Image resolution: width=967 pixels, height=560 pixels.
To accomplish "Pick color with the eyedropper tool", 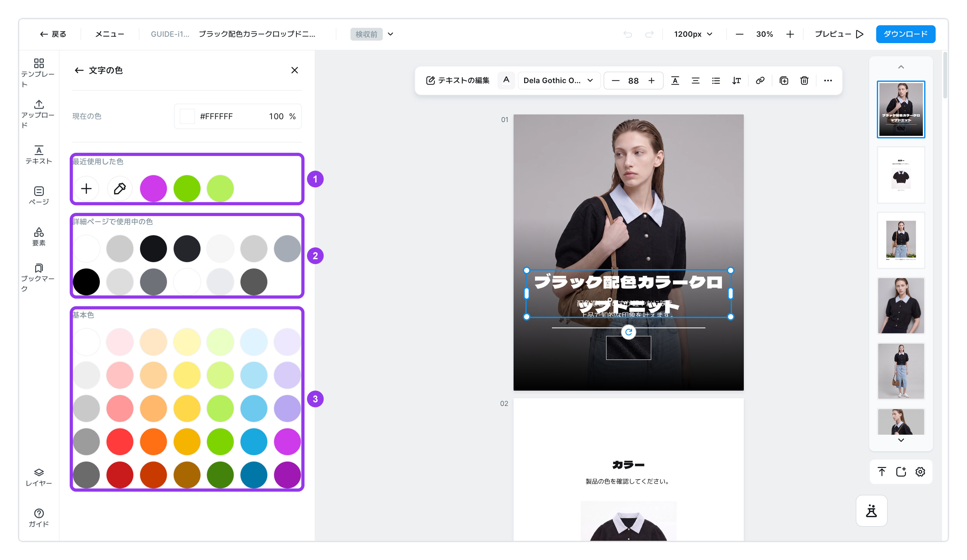I will click(120, 188).
